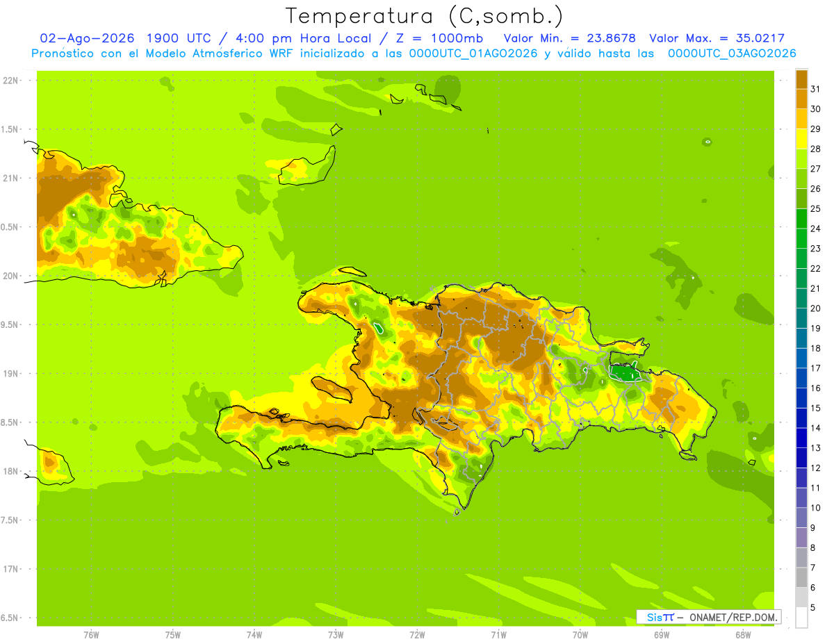Click the latitude axis label "20N"
The width and height of the screenshot is (834, 644).
11,276
